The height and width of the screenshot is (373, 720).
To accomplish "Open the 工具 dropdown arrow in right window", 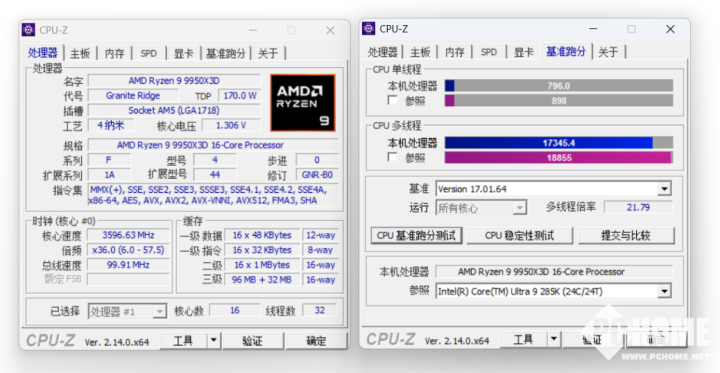I will coord(554,340).
